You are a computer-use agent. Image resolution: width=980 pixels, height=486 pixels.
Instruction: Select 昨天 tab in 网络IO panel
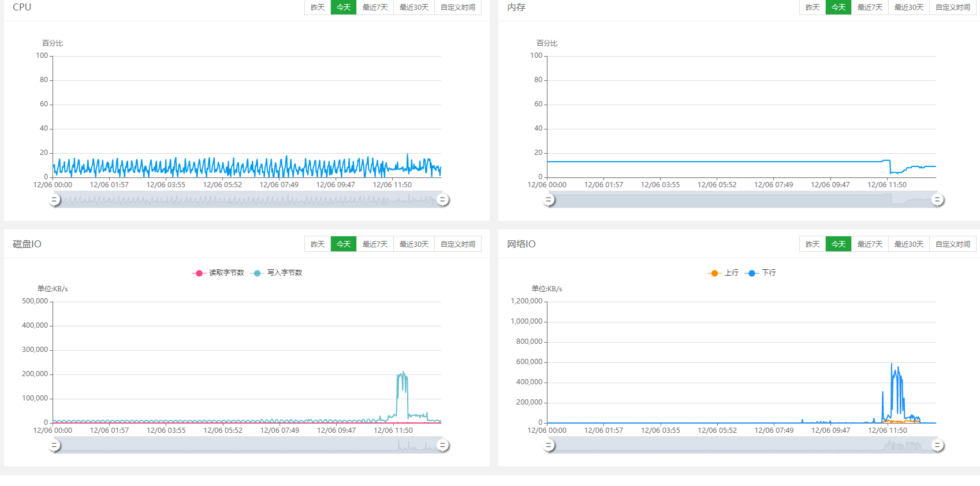coord(813,244)
